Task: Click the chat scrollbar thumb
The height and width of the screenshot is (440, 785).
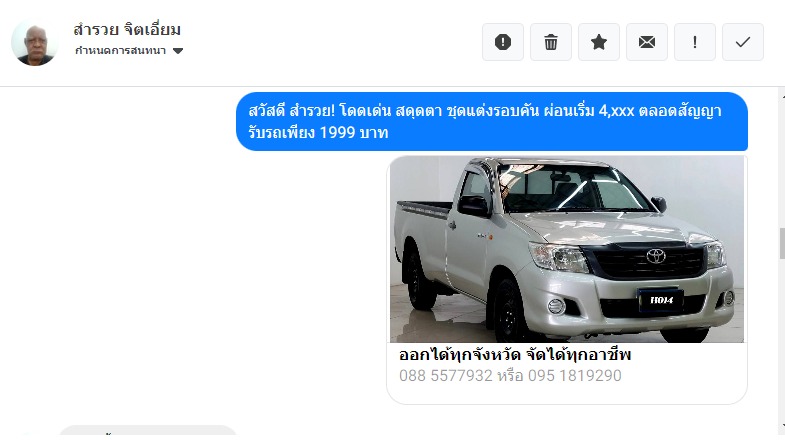Action: [782, 243]
